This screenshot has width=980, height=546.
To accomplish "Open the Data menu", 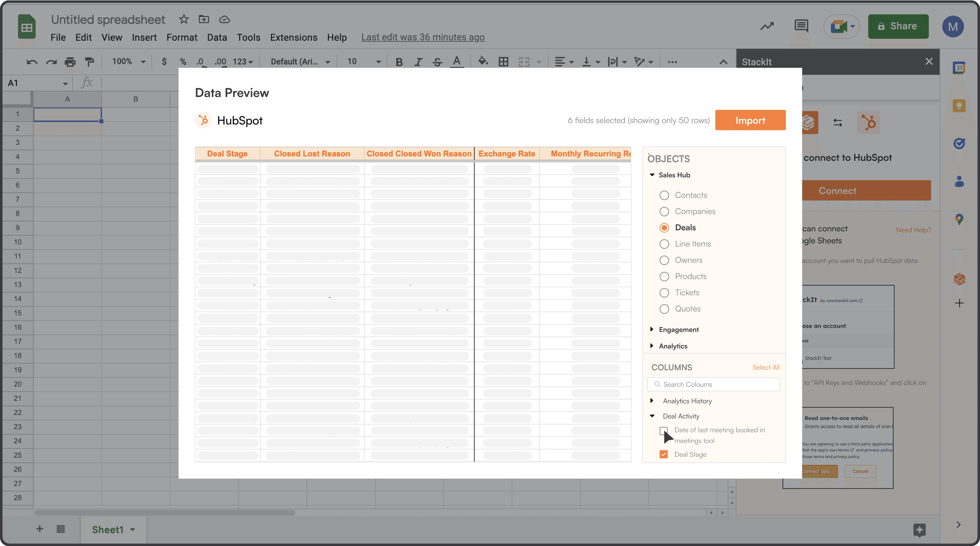I will (x=217, y=37).
